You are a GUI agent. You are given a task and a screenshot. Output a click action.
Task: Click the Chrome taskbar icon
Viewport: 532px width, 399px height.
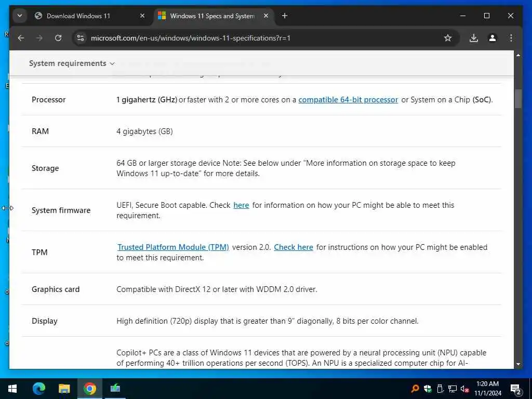89,389
